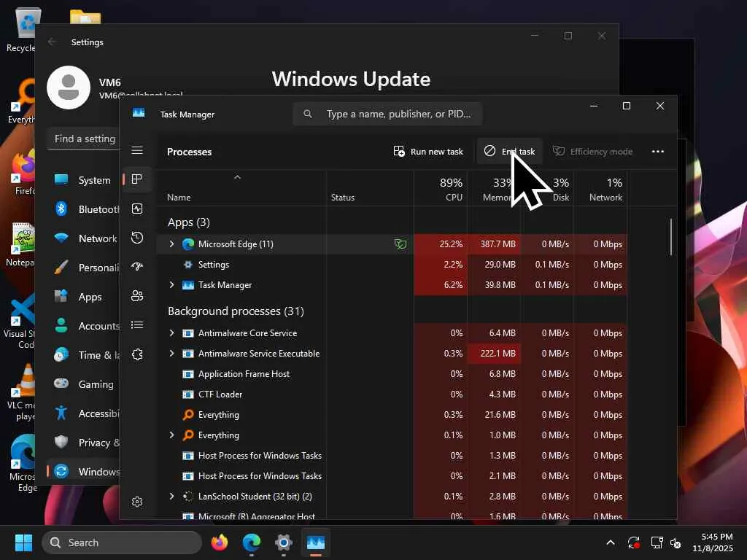747x560 pixels.
Task: Click the taskbar Search box
Action: 122,542
